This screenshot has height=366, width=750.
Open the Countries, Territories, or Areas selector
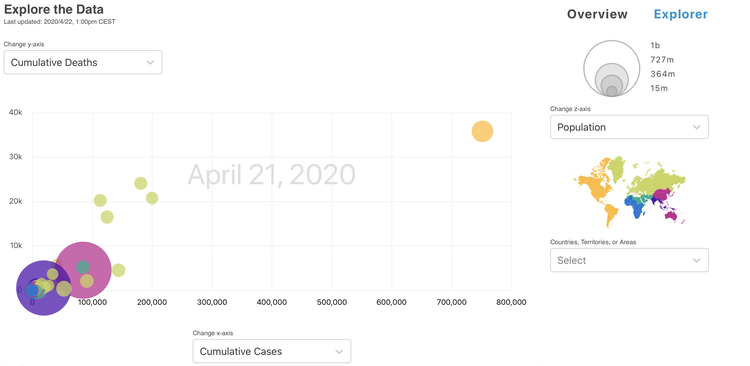pyautogui.click(x=629, y=260)
